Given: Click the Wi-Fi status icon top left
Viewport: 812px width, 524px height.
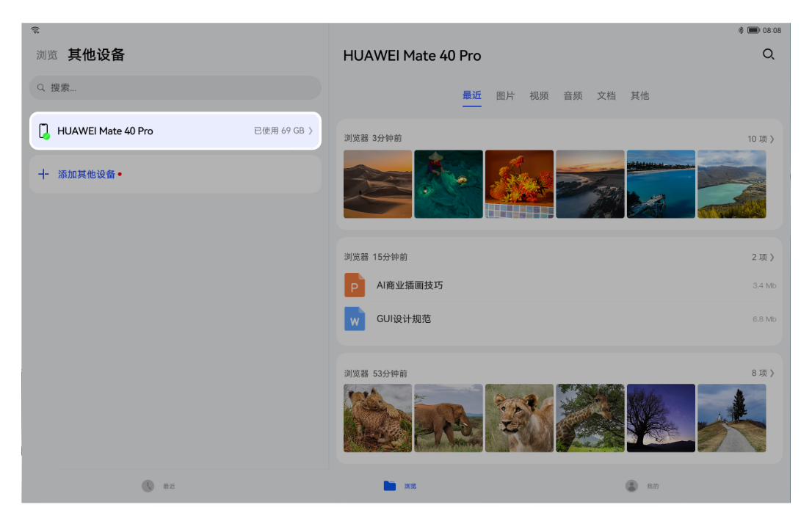Looking at the screenshot, I should [x=35, y=30].
